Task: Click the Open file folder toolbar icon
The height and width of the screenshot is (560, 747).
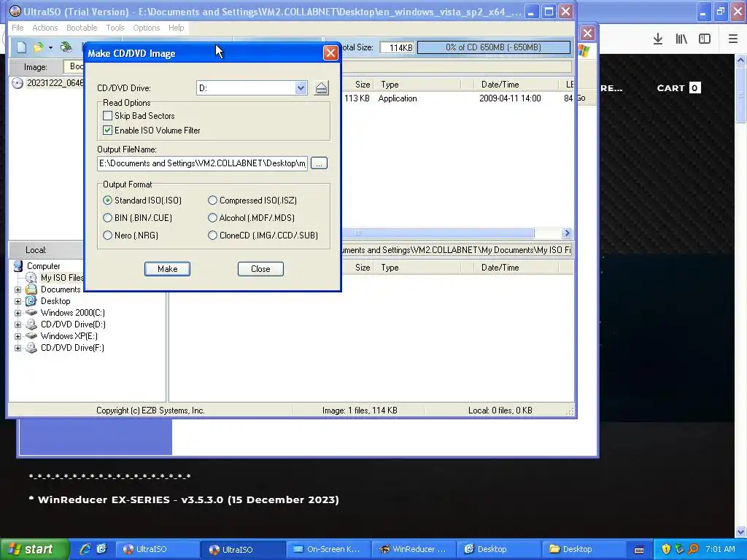Action: point(38,47)
